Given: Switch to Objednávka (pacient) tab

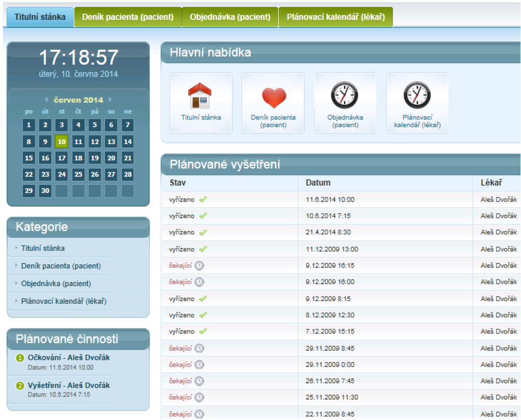Looking at the screenshot, I should (x=230, y=17).
